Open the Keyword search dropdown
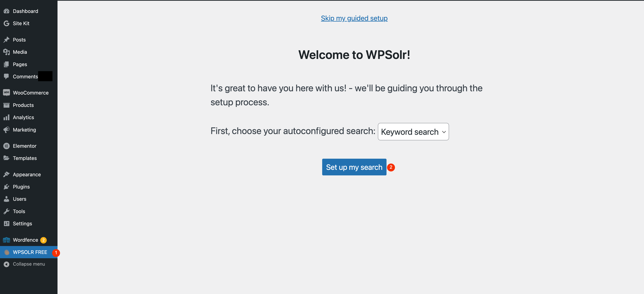This screenshot has width=644, height=294. pos(413,132)
